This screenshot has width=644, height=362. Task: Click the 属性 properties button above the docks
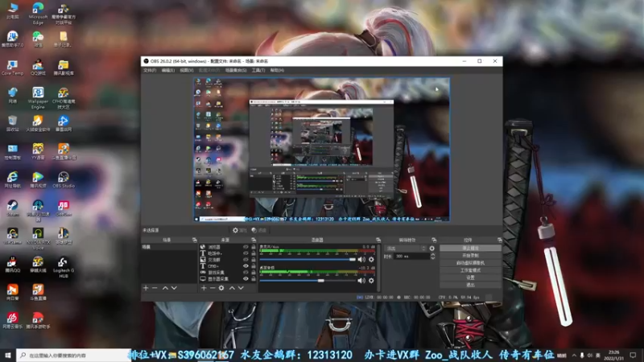(x=239, y=231)
